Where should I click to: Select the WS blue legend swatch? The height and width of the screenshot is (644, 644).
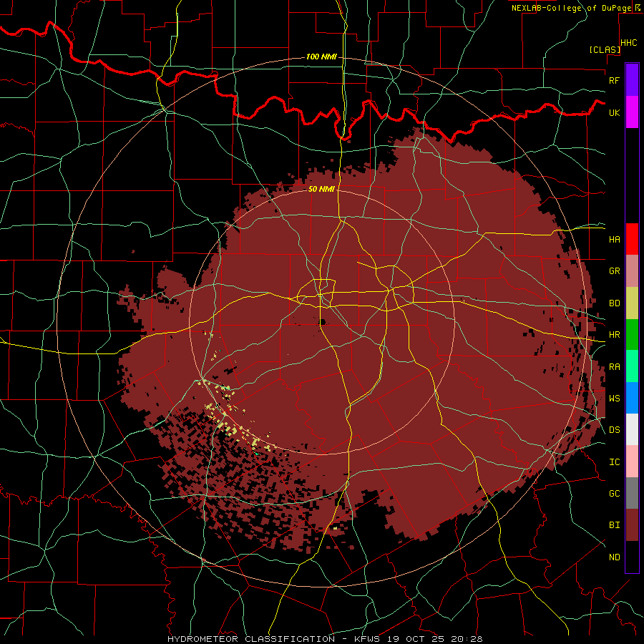click(x=632, y=398)
